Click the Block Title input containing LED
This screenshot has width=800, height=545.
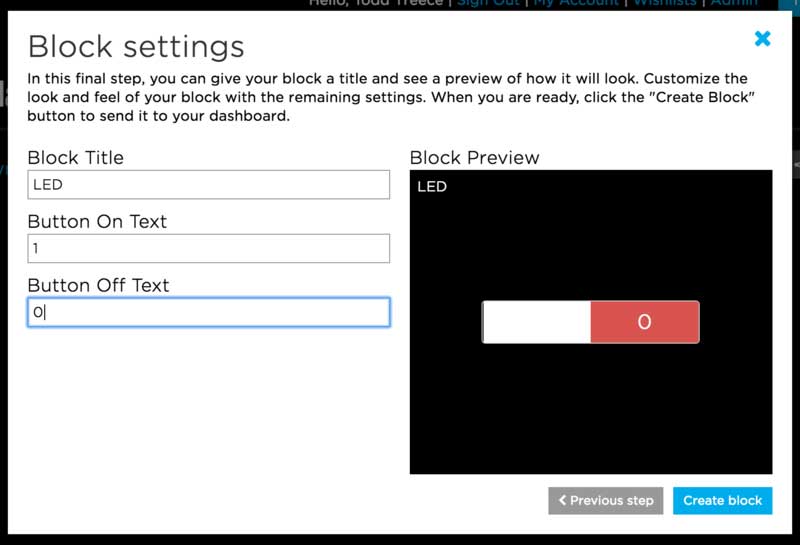click(208, 185)
